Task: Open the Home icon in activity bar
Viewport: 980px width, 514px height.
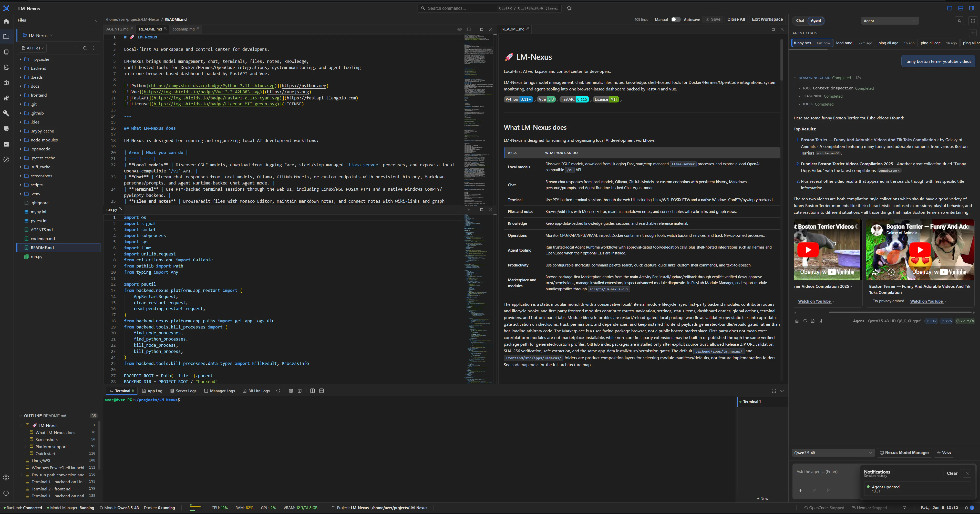Action: (6, 21)
